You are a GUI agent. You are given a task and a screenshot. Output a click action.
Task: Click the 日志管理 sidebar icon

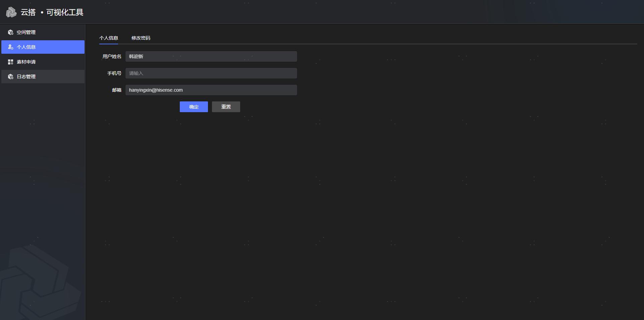coord(10,77)
